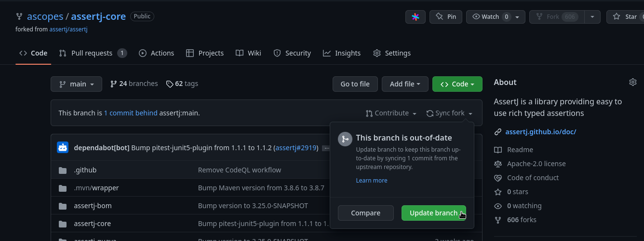644x241 pixels.
Task: Expand the Contribute dropdown
Action: coord(391,113)
